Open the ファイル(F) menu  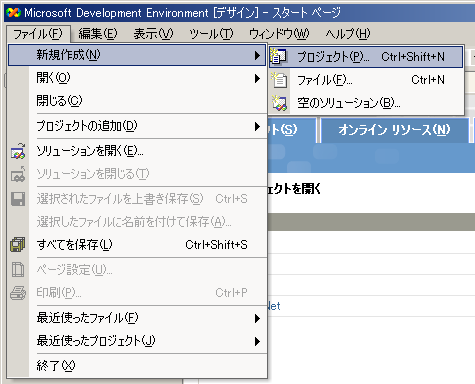tap(38, 34)
